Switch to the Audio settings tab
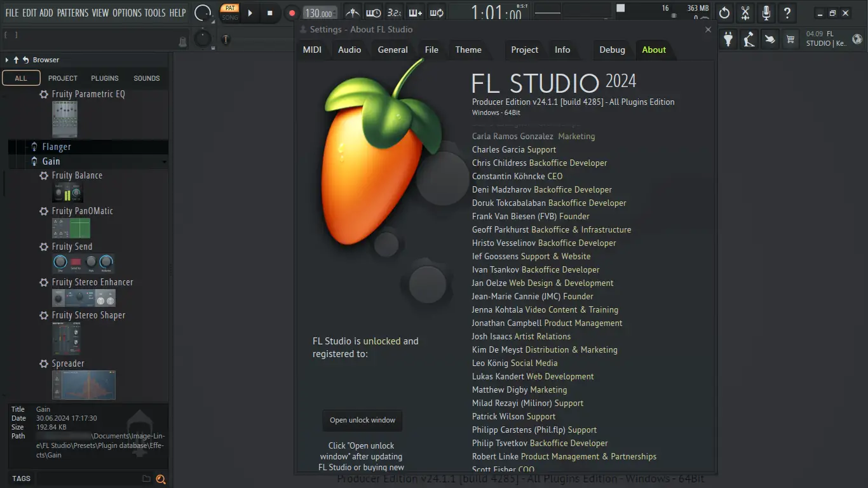This screenshot has width=868, height=488. pos(349,50)
